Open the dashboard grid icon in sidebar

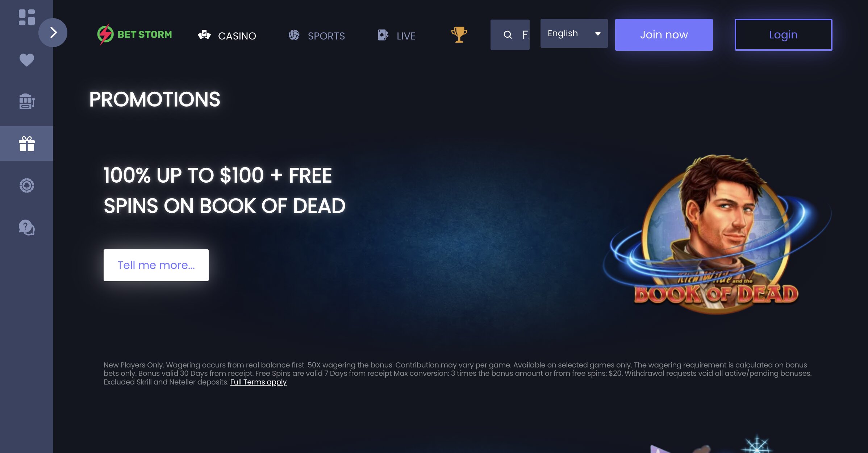(x=26, y=17)
